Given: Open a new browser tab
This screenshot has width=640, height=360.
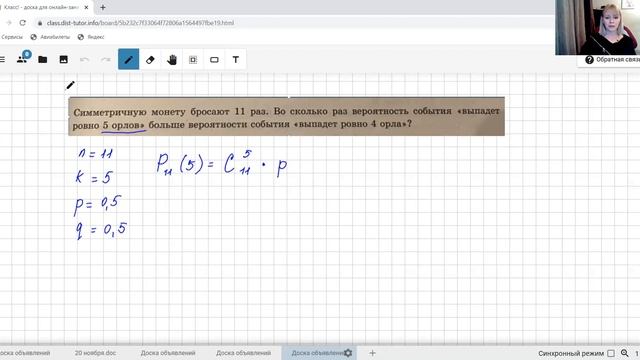Looking at the screenshot, I should click(x=103, y=7).
